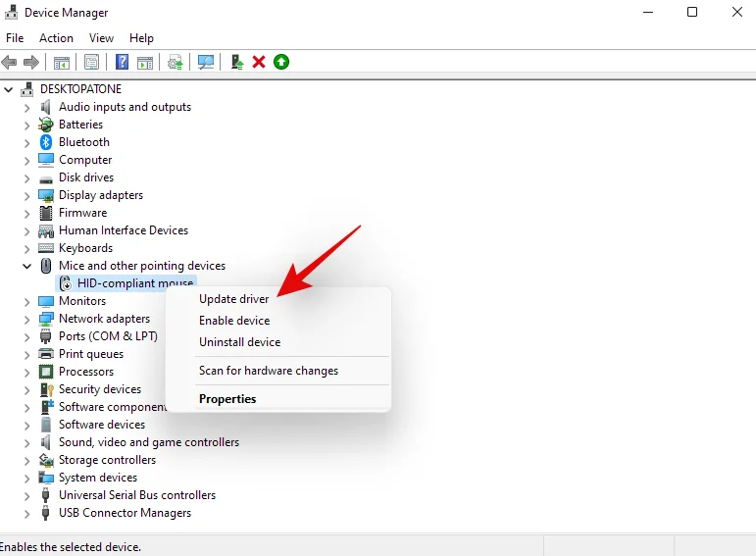Viewport: 756px width, 556px height.
Task: Click the Bluetooth category icon
Action: coord(46,142)
